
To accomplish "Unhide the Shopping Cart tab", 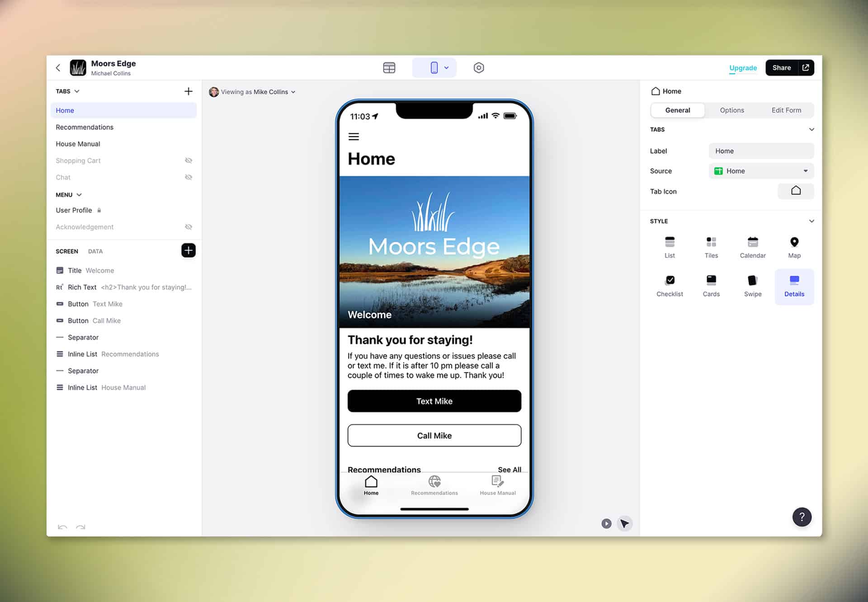I will coord(189,160).
